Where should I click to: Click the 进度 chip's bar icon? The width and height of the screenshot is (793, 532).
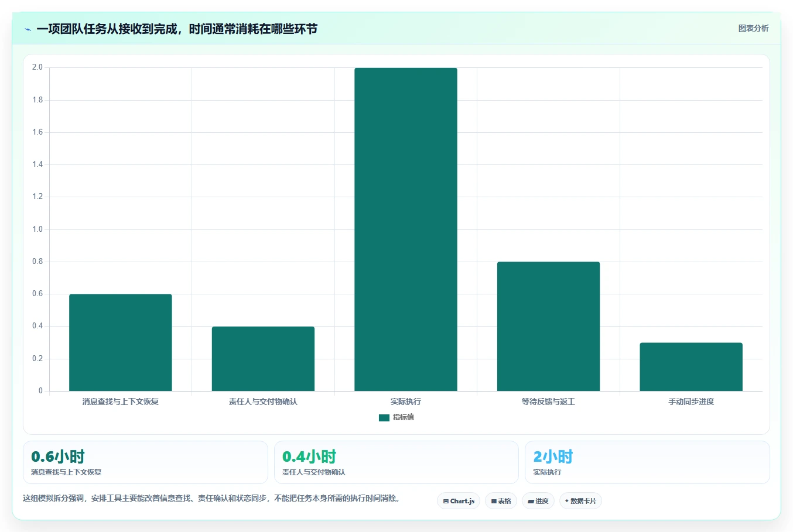coord(531,502)
